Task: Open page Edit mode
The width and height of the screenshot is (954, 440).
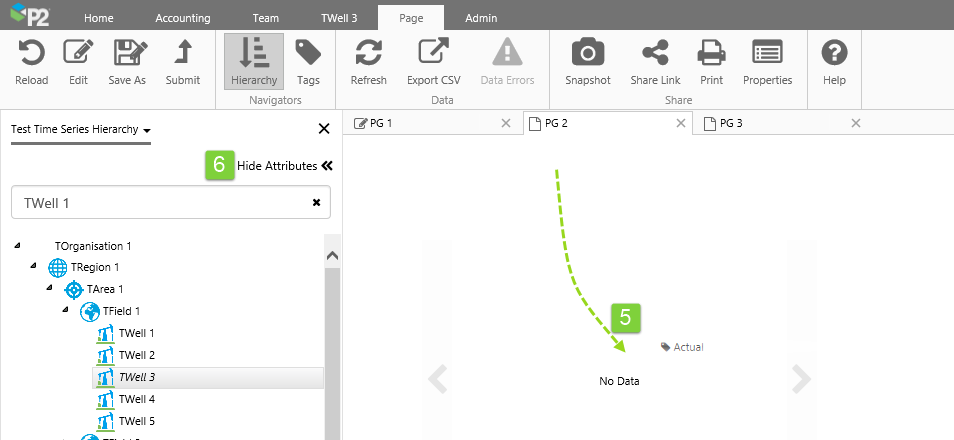Action: 78,54
